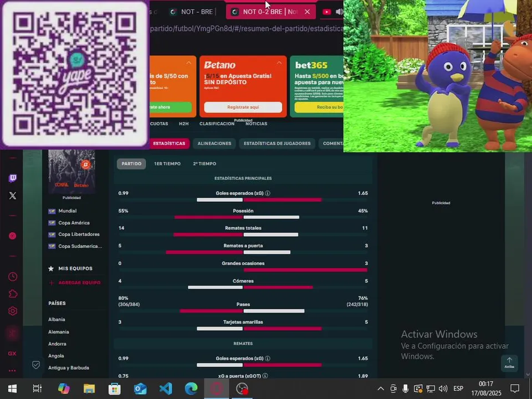Click the network icon in the system tray
The width and height of the screenshot is (532, 399).
point(431,388)
